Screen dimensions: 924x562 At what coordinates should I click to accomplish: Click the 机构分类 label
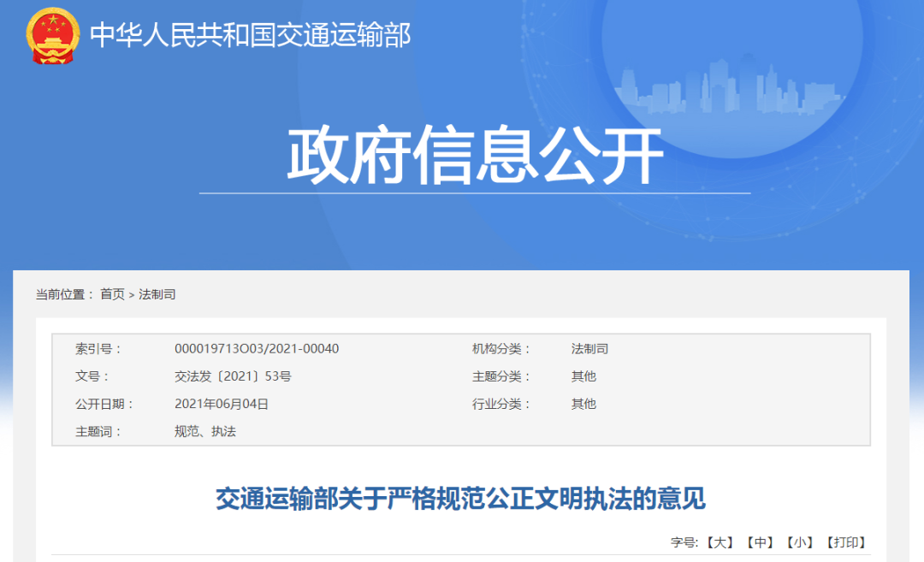[500, 349]
